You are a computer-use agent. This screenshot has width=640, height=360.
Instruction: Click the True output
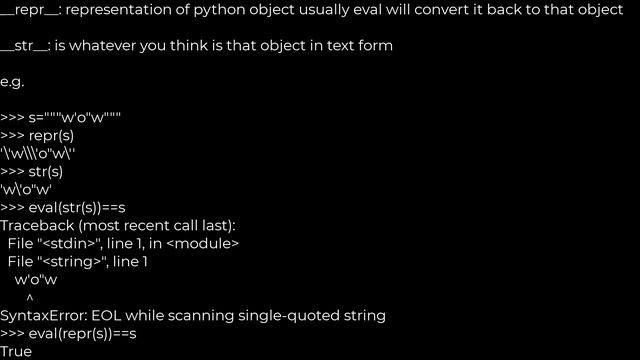[x=16, y=352]
